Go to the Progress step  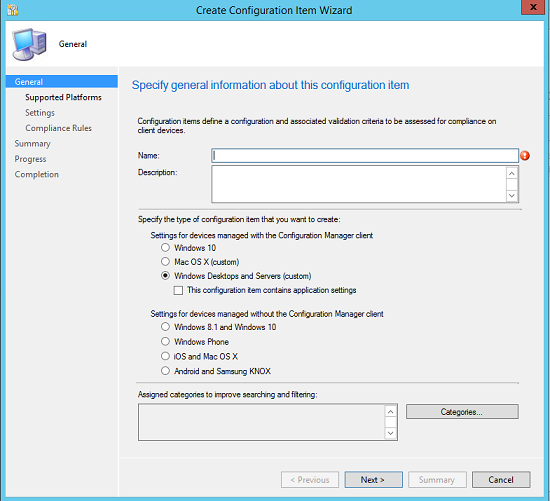coord(30,159)
